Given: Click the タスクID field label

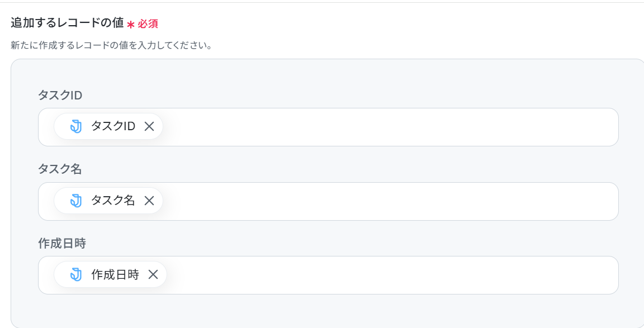Looking at the screenshot, I should 60,95.
